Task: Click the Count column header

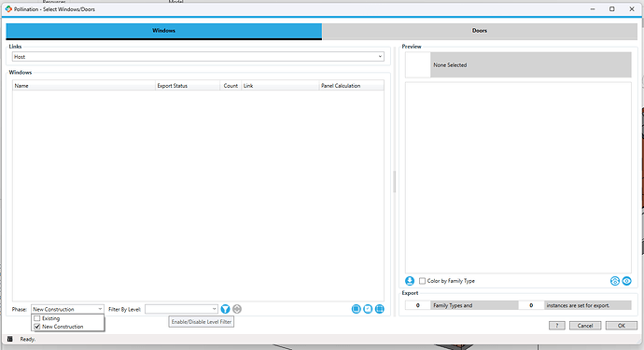Action: click(231, 86)
